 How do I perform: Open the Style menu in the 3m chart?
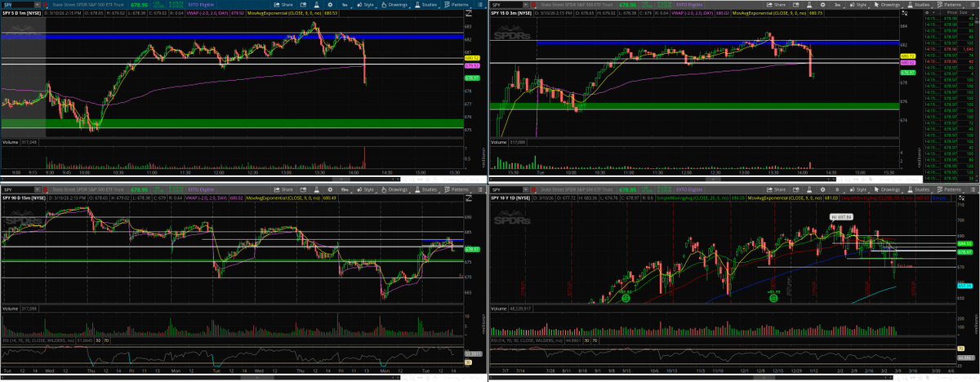[x=857, y=5]
